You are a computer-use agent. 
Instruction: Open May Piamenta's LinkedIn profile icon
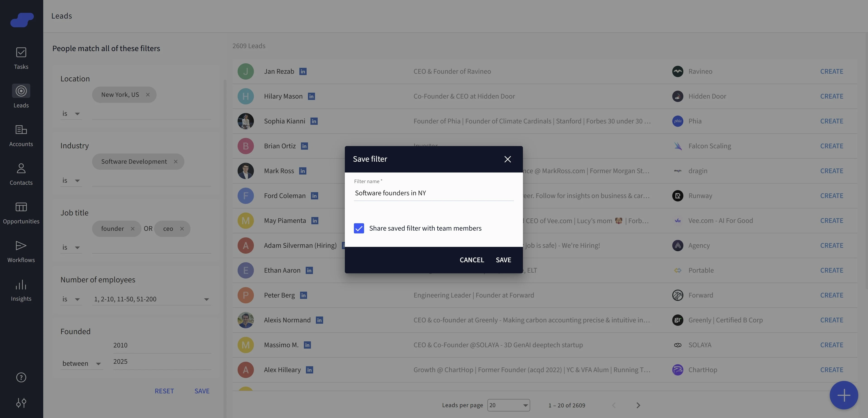(x=315, y=221)
